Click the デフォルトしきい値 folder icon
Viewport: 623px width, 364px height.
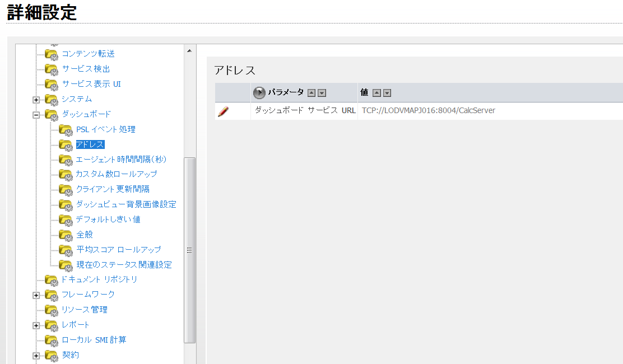click(66, 220)
